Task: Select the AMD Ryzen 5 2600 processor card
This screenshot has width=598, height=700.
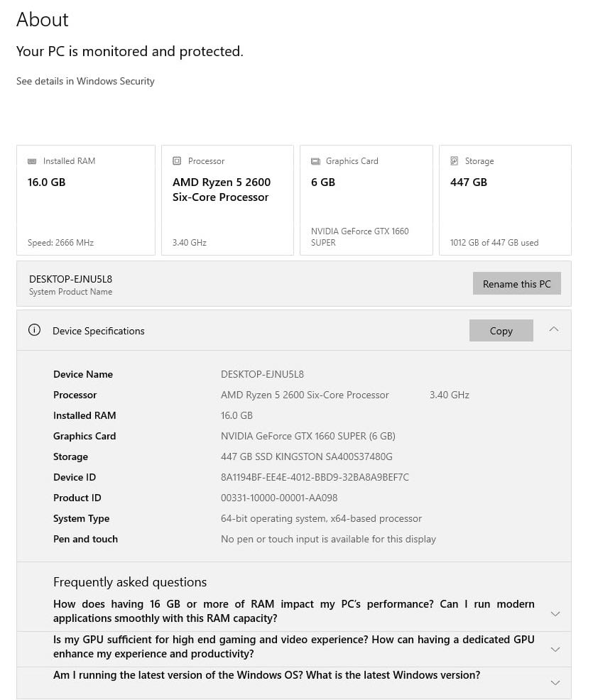Action: [x=227, y=200]
